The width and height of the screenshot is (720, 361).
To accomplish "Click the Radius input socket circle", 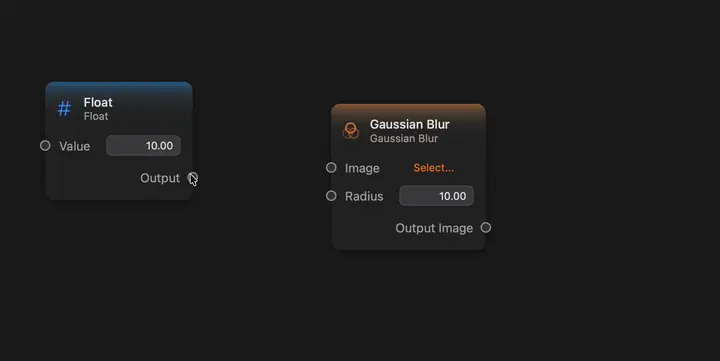I will pyautogui.click(x=331, y=196).
